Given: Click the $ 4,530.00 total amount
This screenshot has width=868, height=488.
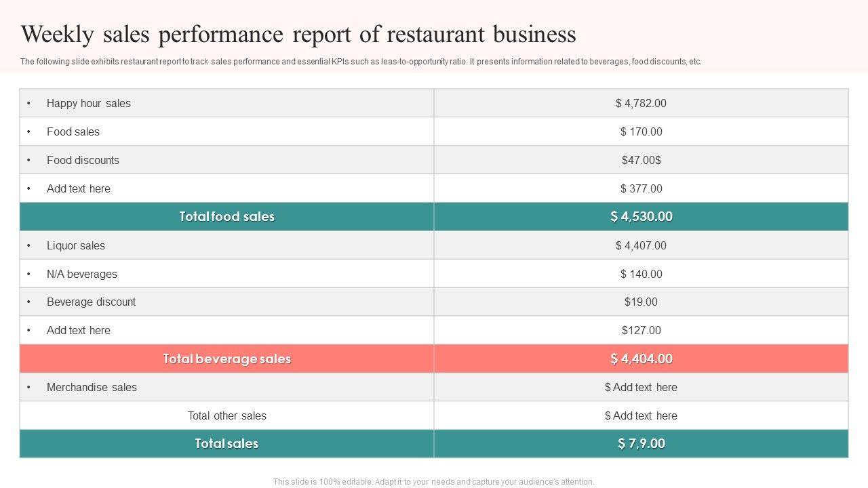Looking at the screenshot, I should [641, 217].
